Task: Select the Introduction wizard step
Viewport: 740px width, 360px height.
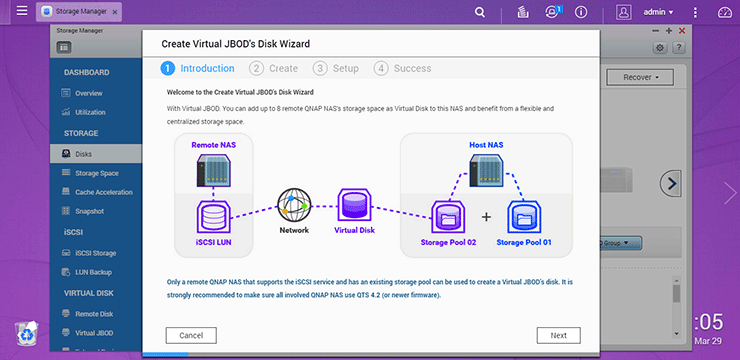Action: pyautogui.click(x=197, y=68)
